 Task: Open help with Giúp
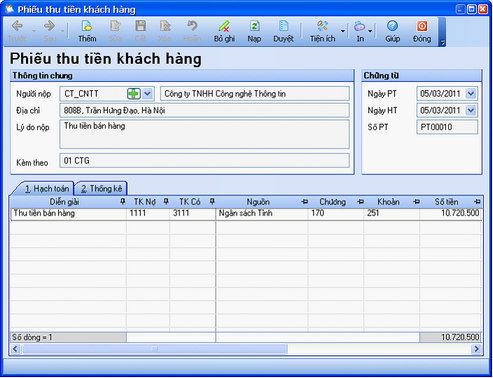click(x=392, y=31)
